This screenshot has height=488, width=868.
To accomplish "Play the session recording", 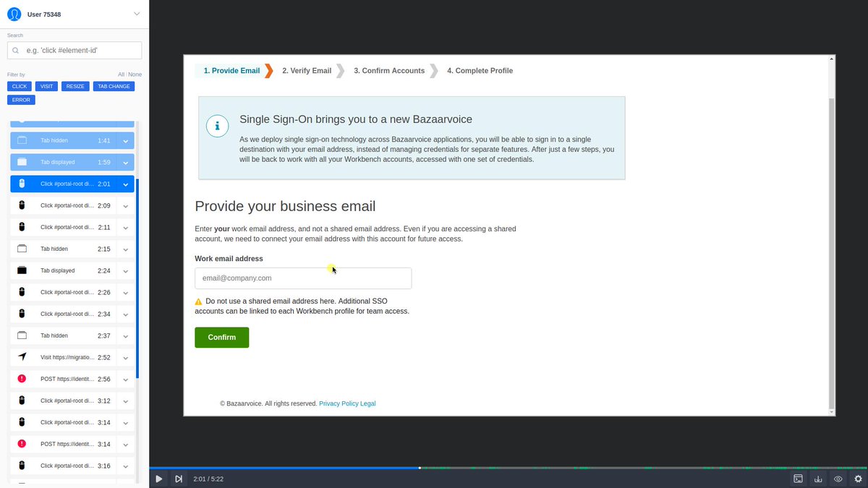I will 159,479.
